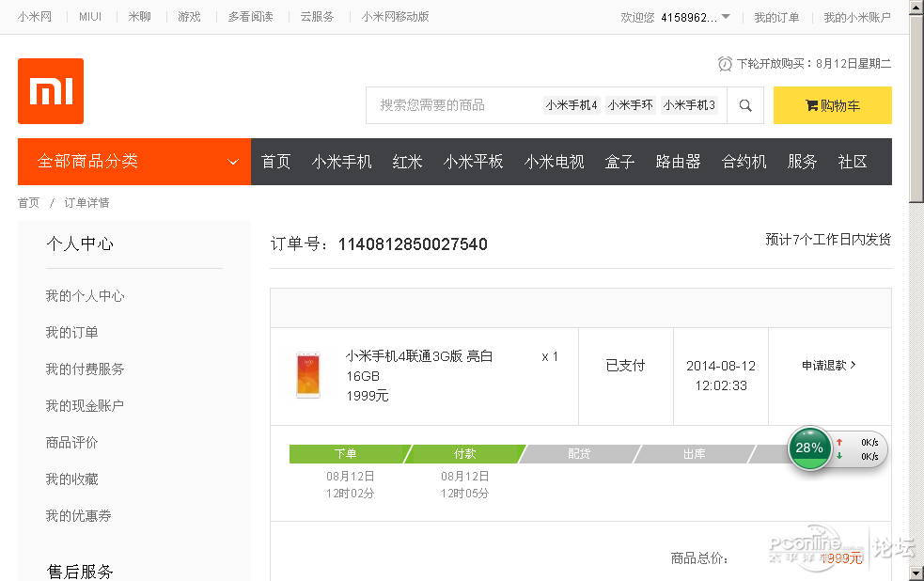Image resolution: width=924 pixels, height=581 pixels.
Task: Open 商品评价 in the sidebar
Action: point(71,443)
